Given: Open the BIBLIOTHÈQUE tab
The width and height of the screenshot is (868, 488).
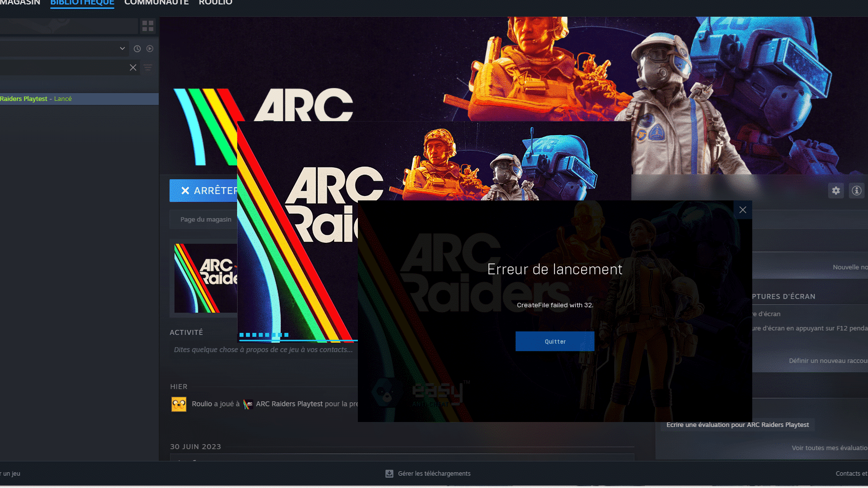Looking at the screenshot, I should point(82,3).
